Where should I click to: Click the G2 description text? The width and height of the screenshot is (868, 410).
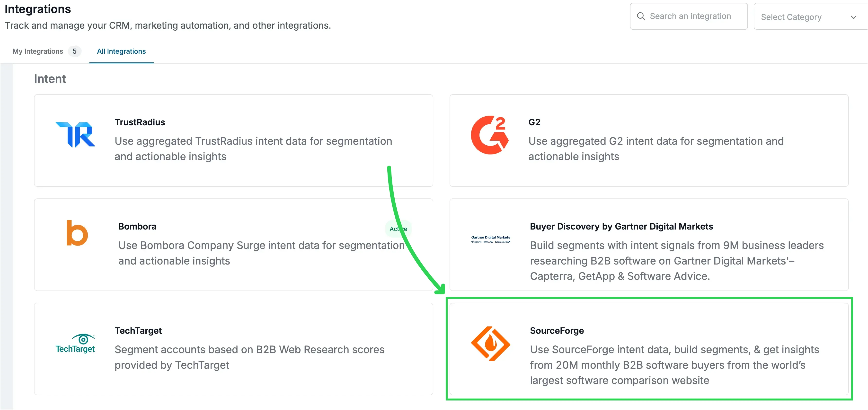656,149
